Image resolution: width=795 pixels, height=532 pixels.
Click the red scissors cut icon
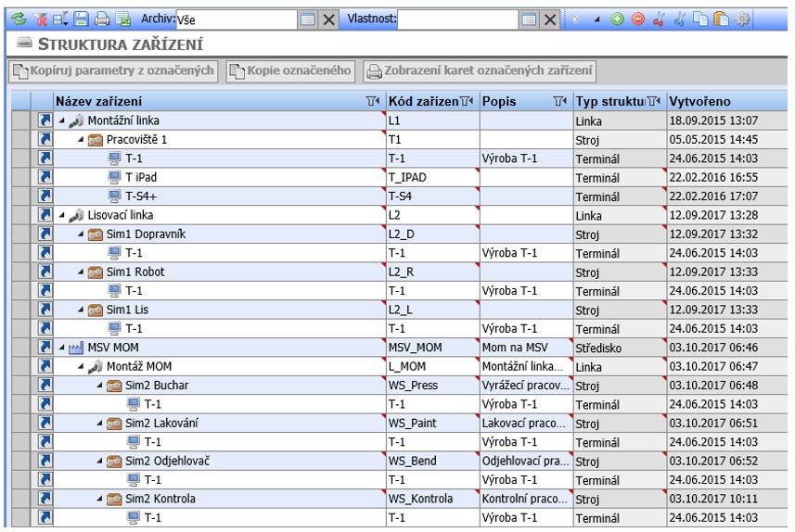pyautogui.click(x=659, y=19)
